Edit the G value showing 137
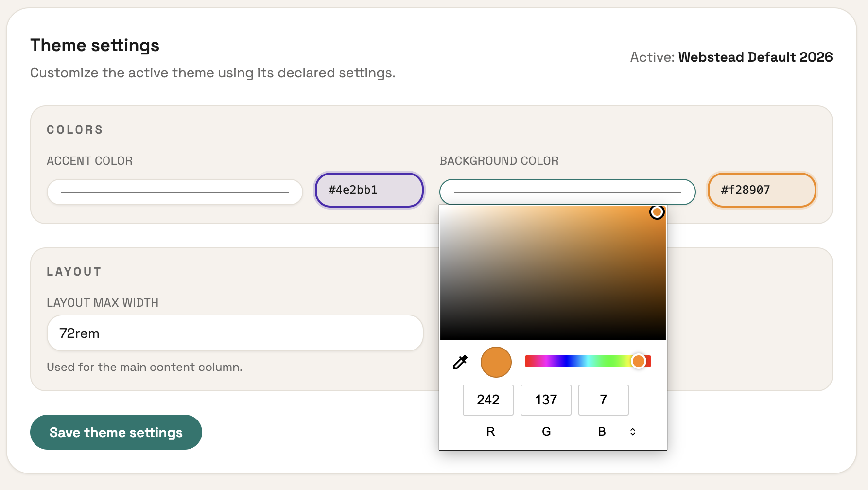 (545, 400)
